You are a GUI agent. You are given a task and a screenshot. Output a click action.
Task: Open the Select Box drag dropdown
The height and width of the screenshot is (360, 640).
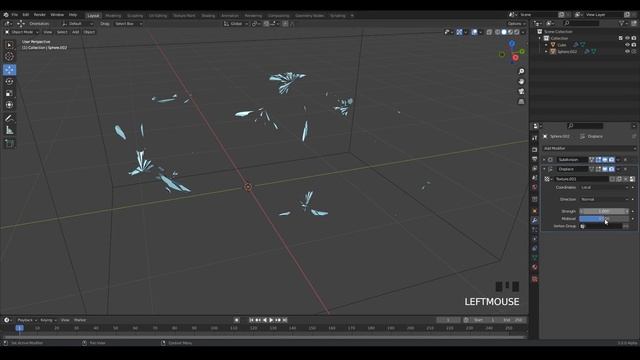pos(128,24)
